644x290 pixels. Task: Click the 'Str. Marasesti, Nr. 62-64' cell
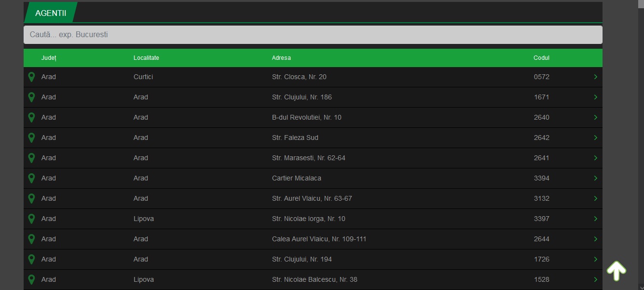(309, 158)
